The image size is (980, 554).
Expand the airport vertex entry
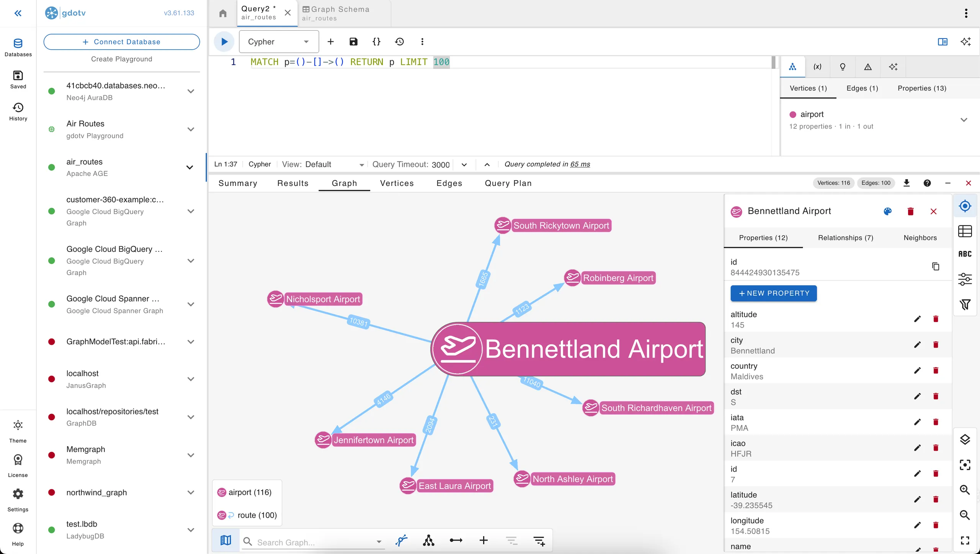tap(964, 120)
